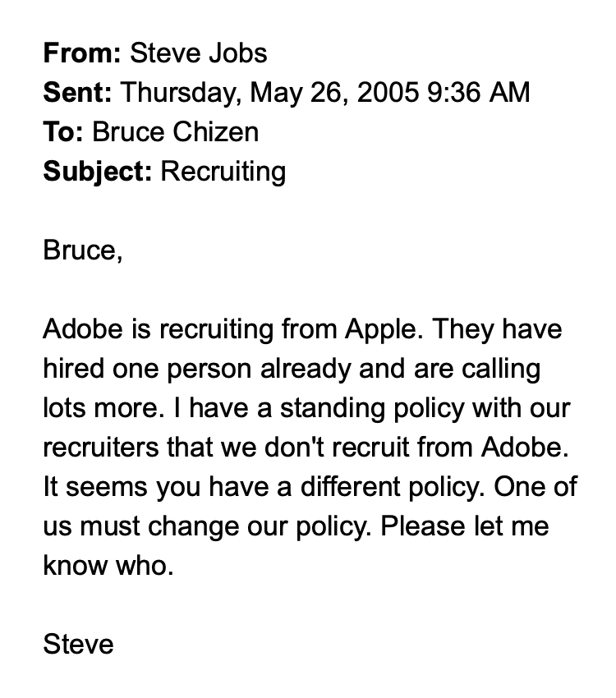The image size is (616, 698).
Task: Click the greeting line Bruce,
Action: 82,250
